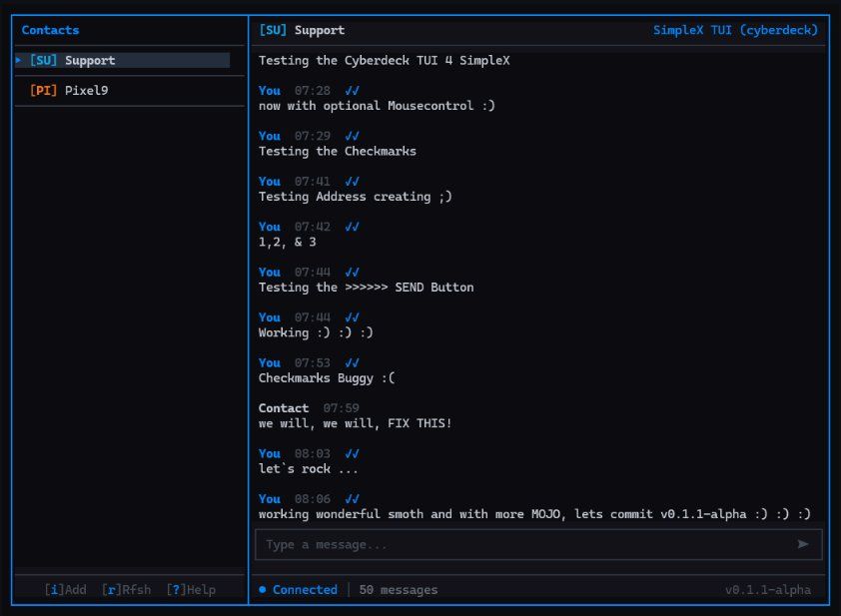Image resolution: width=841 pixels, height=616 pixels.
Task: Click message 'Checkmarks Buggy :('
Action: 327,378
